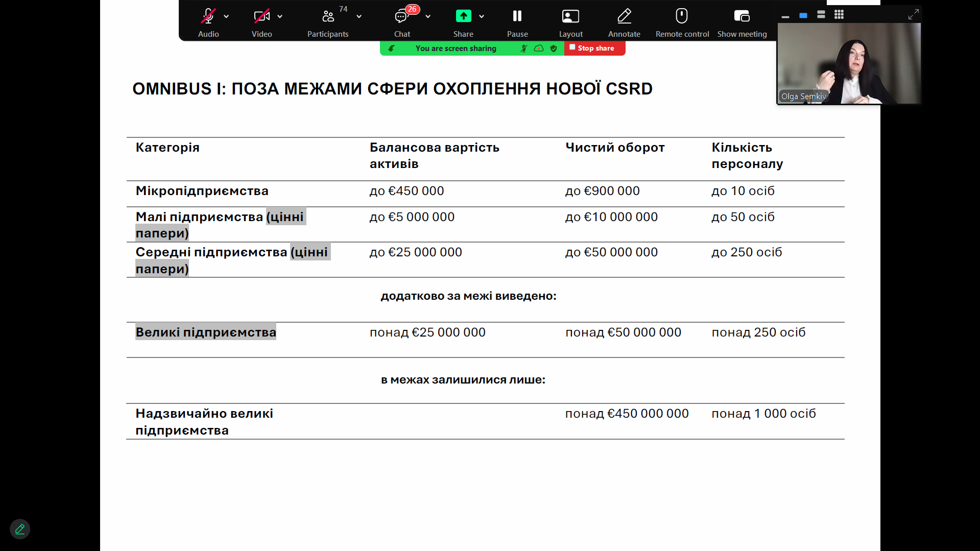This screenshot has height=551, width=980.
Task: Open the Layout options
Action: coord(570,17)
